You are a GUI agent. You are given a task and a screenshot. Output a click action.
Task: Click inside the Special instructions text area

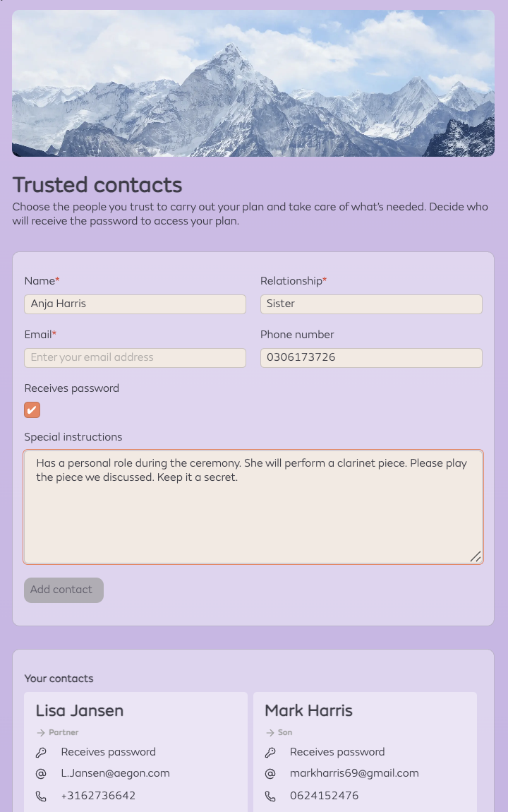pyautogui.click(x=253, y=506)
